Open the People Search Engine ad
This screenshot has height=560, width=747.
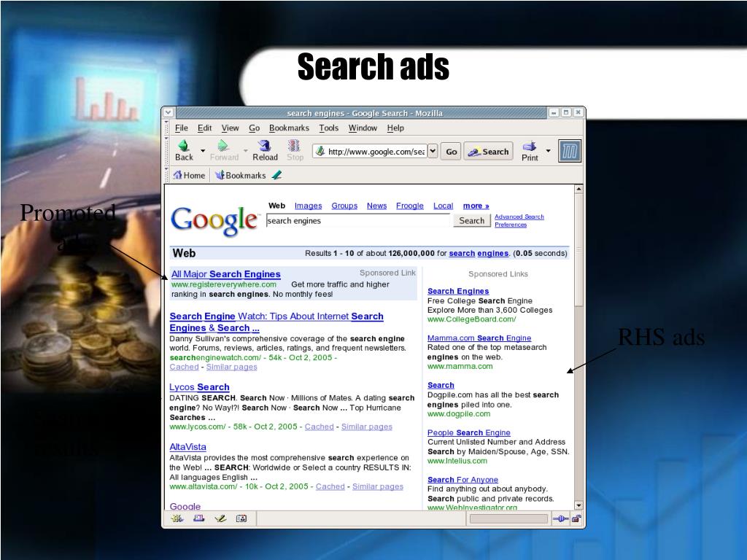pos(469,432)
